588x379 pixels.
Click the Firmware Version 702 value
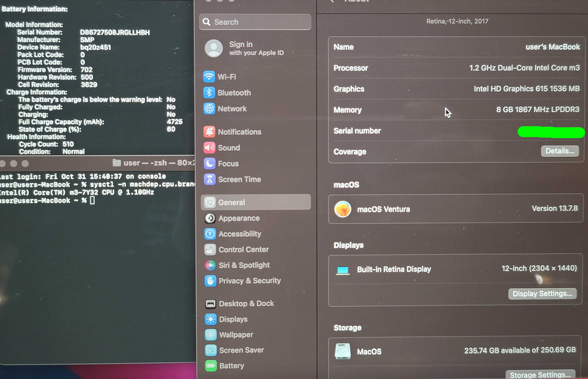pyautogui.click(x=86, y=70)
